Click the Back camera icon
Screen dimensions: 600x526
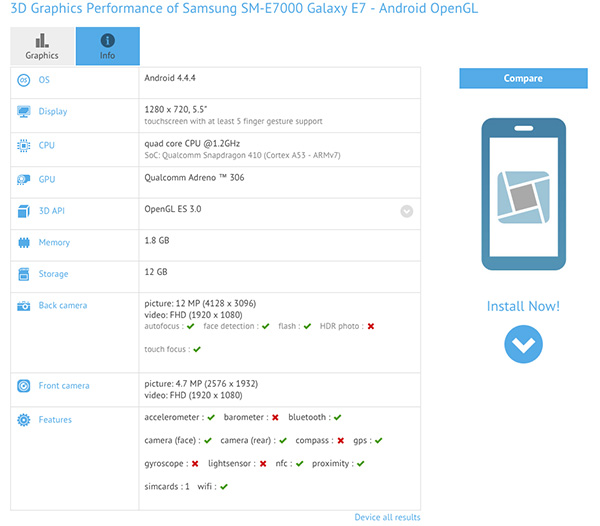point(24,306)
